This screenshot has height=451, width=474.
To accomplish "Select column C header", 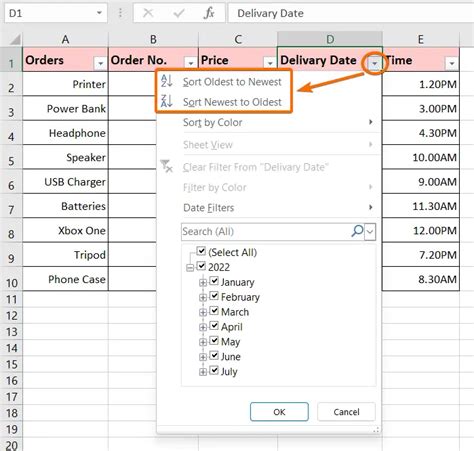I will [238, 39].
